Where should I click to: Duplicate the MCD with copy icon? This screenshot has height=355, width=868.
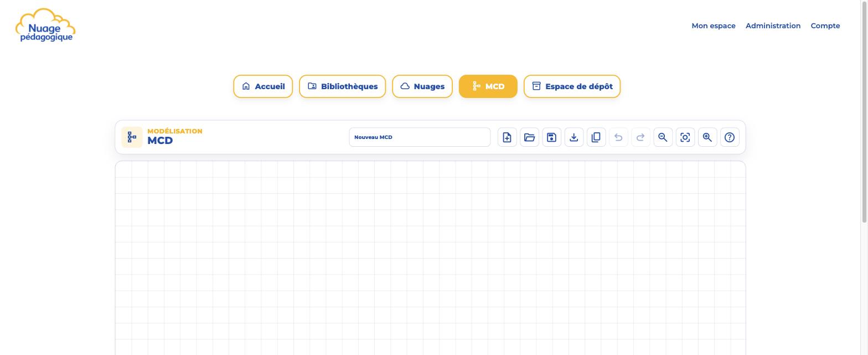click(x=596, y=137)
